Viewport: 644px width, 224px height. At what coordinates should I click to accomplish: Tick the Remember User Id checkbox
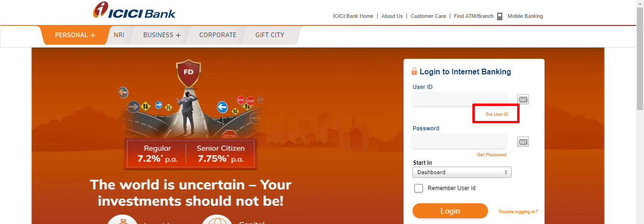coord(419,188)
